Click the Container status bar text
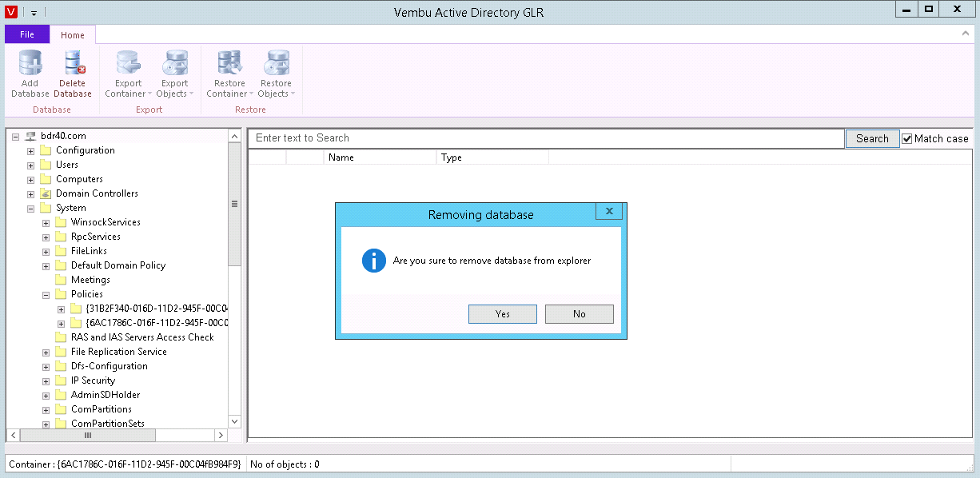Screen dimensions: 980x478 point(125,464)
